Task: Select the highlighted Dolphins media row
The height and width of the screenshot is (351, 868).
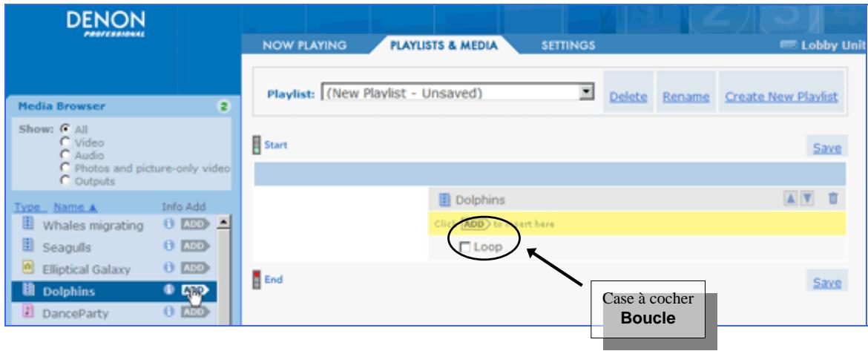Action: tap(114, 291)
